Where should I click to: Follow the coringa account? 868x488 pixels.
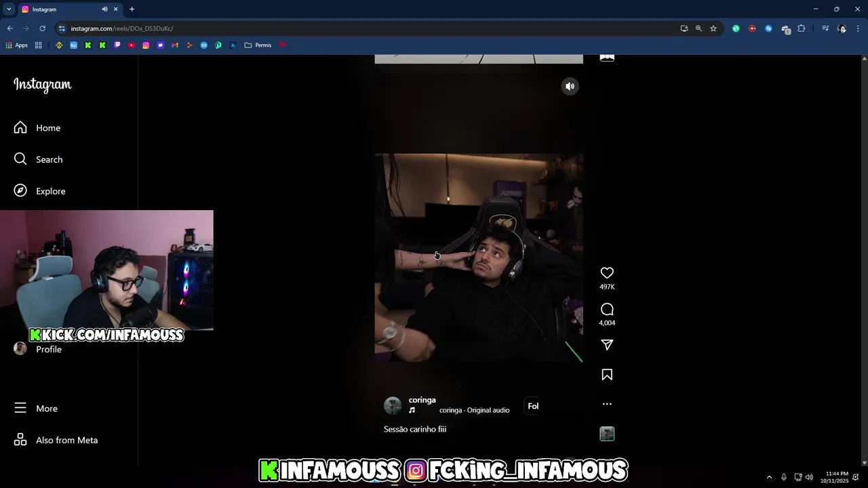click(x=533, y=406)
